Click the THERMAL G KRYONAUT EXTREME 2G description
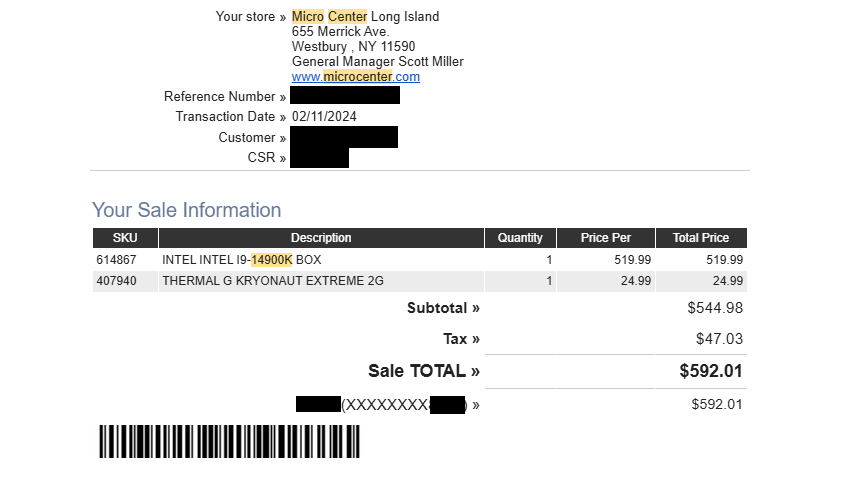 [273, 281]
